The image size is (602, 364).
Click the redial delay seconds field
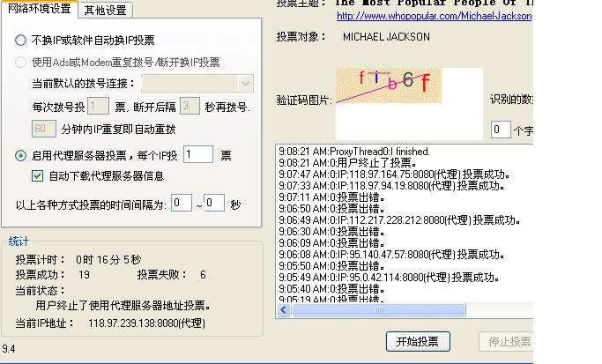(x=189, y=107)
